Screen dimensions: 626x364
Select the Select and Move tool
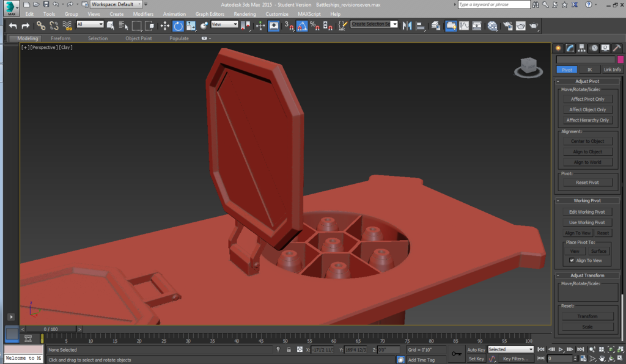click(164, 26)
